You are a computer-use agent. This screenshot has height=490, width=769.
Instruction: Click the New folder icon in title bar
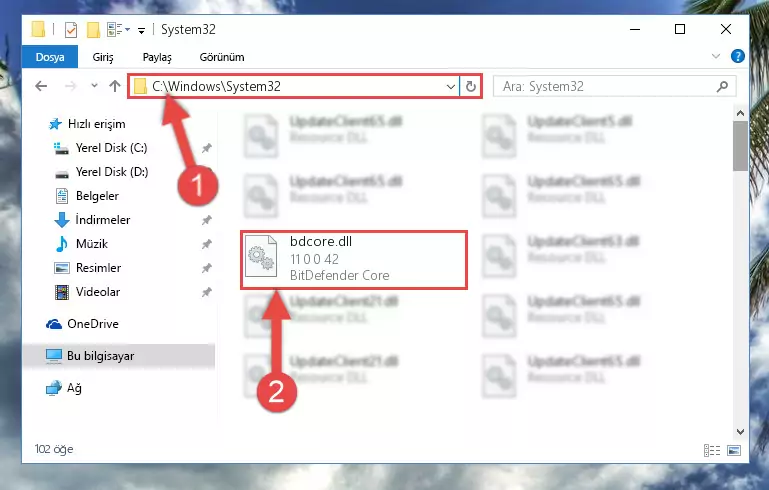(93, 30)
